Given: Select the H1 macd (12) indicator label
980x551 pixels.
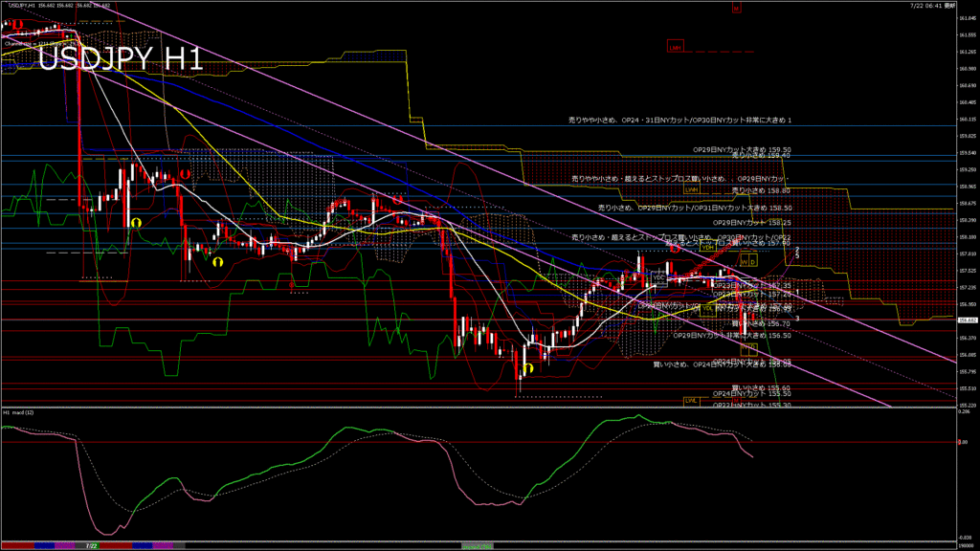Looking at the screenshot, I should tap(20, 412).
